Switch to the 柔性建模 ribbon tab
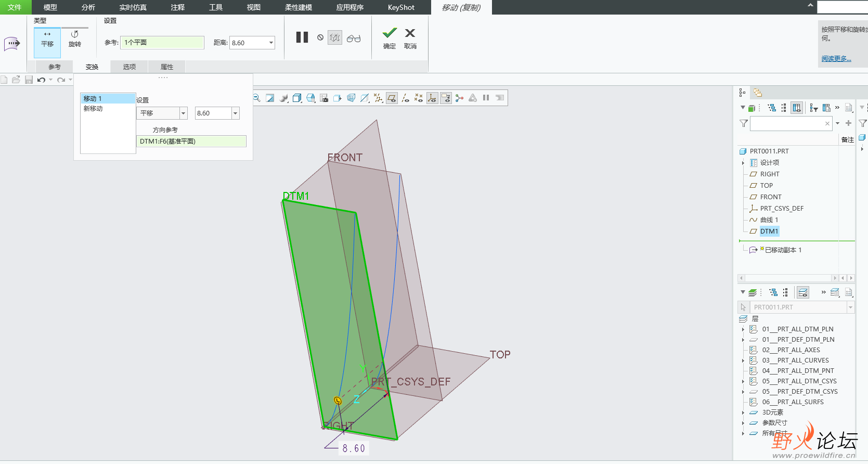This screenshot has width=868, height=464. pyautogui.click(x=299, y=7)
